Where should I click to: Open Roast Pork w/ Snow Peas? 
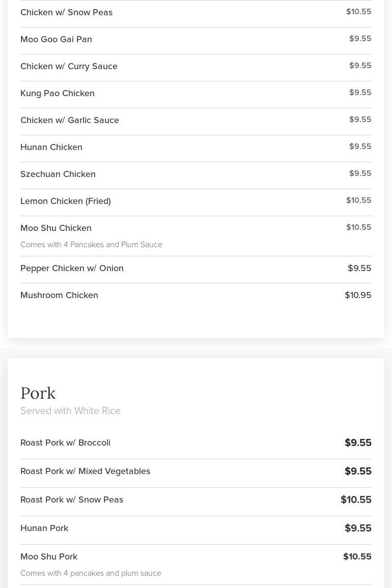point(72,499)
